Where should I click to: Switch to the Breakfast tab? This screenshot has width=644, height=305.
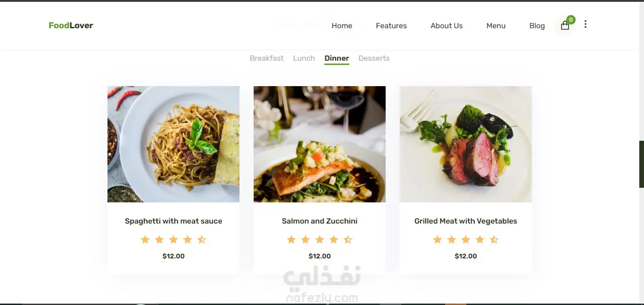tap(267, 58)
